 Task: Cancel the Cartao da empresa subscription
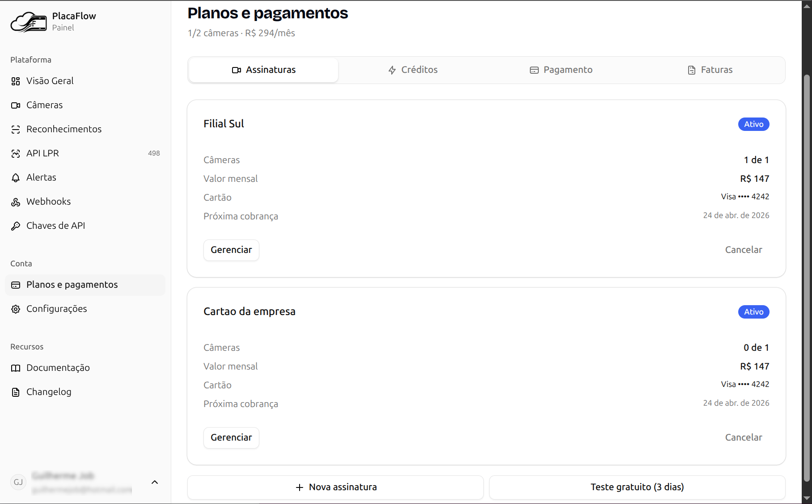pyautogui.click(x=743, y=438)
